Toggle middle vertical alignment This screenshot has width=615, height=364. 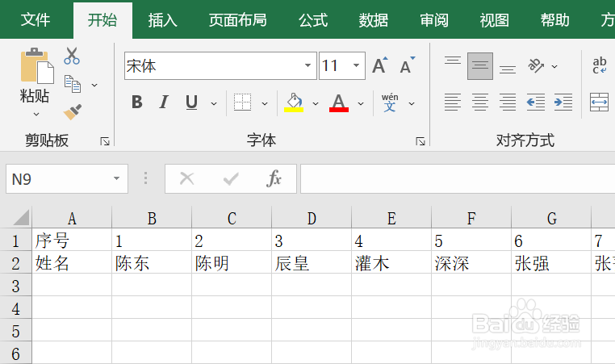[x=480, y=65]
